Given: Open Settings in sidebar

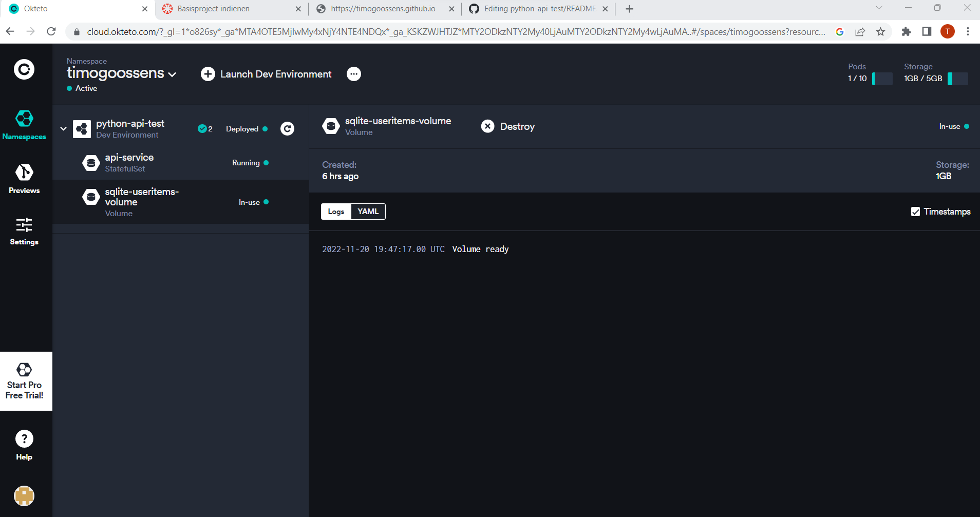Looking at the screenshot, I should tap(24, 231).
